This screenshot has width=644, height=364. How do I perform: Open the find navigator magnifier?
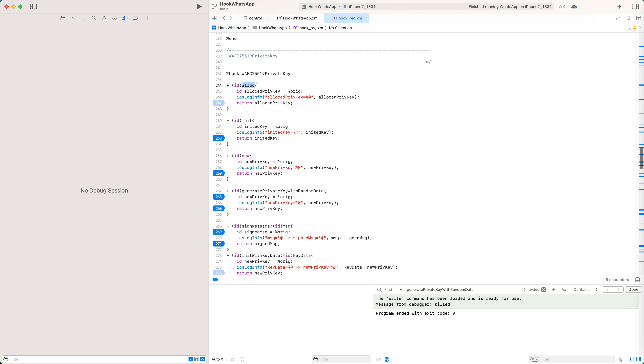pos(94,18)
